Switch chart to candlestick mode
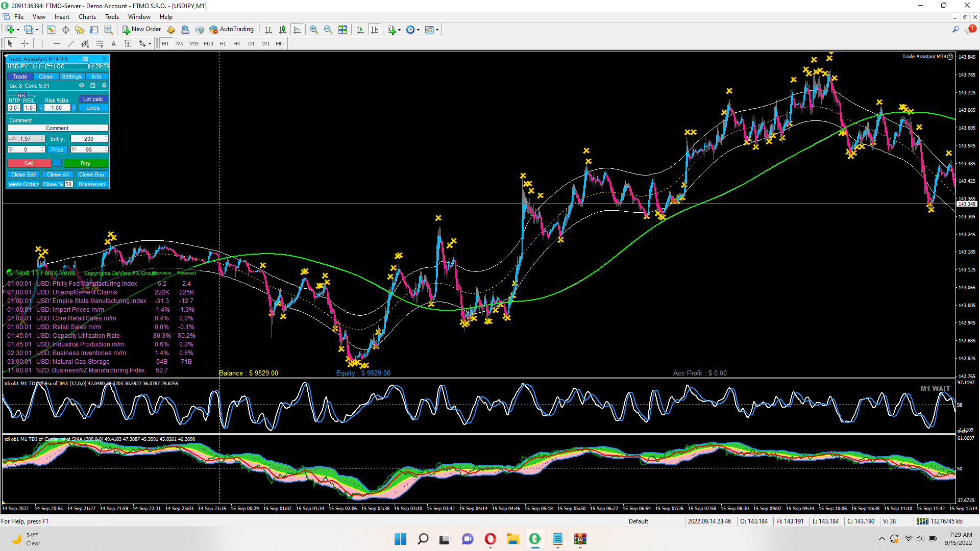This screenshot has height=551, width=980. (283, 30)
